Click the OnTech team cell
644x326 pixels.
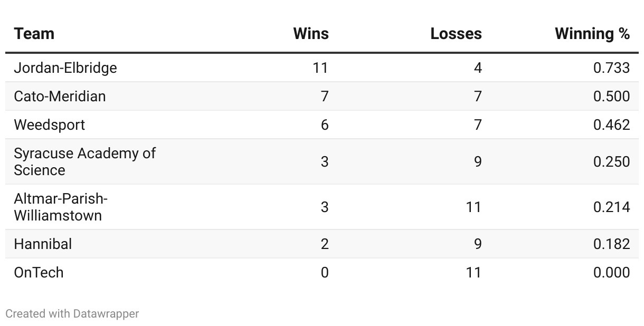39,272
